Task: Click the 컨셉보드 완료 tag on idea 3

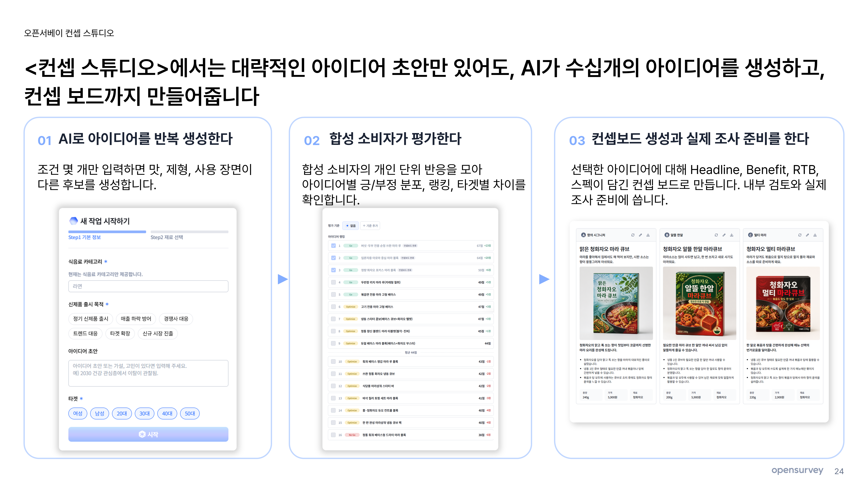Action: click(405, 270)
